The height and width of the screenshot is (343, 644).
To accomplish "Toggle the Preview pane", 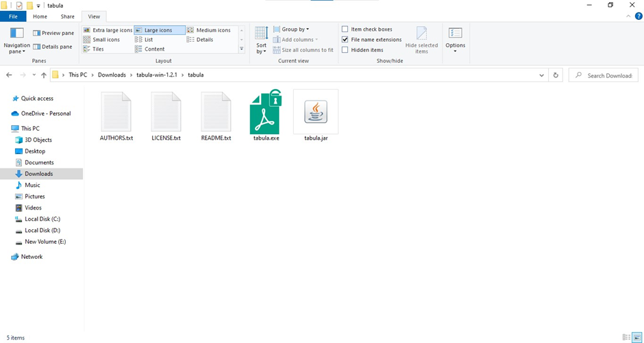I will pos(53,34).
